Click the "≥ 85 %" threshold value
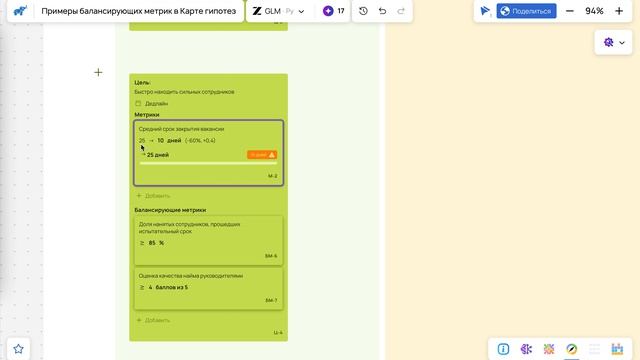640x360 pixels. click(151, 243)
